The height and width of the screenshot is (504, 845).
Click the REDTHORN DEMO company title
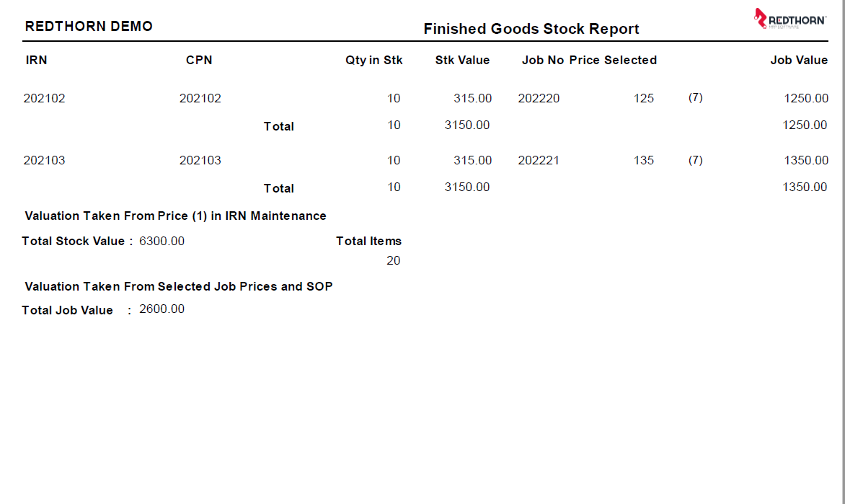pos(89,27)
